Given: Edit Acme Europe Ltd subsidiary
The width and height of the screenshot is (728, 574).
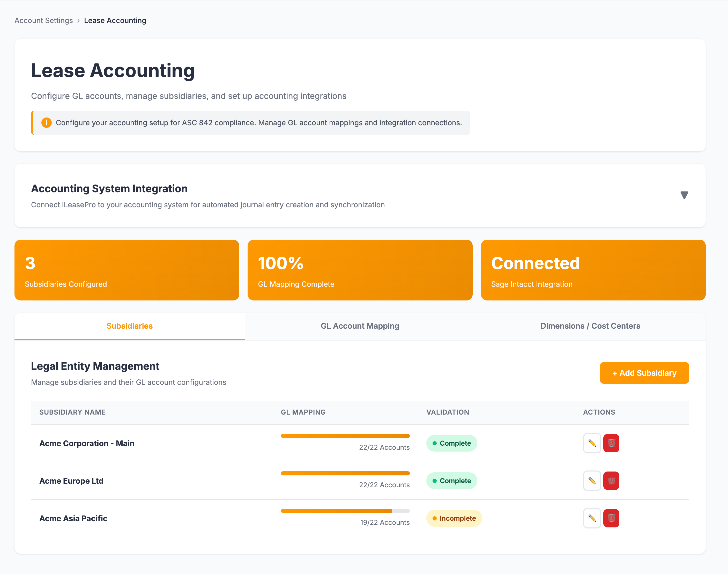Looking at the screenshot, I should 592,481.
